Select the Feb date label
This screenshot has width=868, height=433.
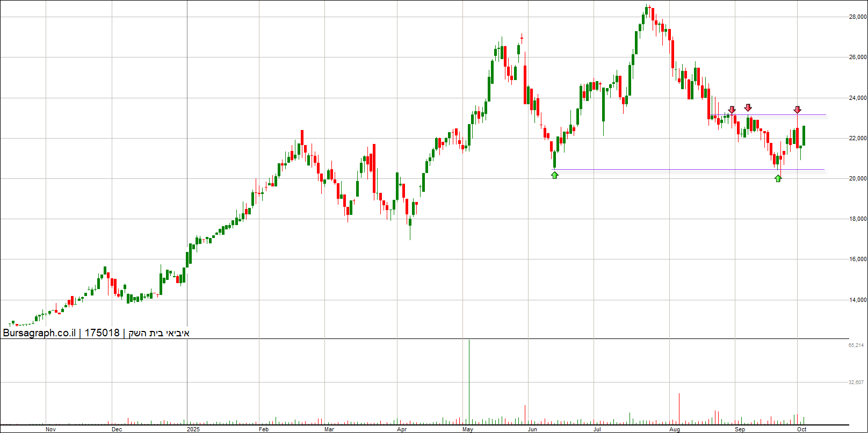pyautogui.click(x=263, y=429)
